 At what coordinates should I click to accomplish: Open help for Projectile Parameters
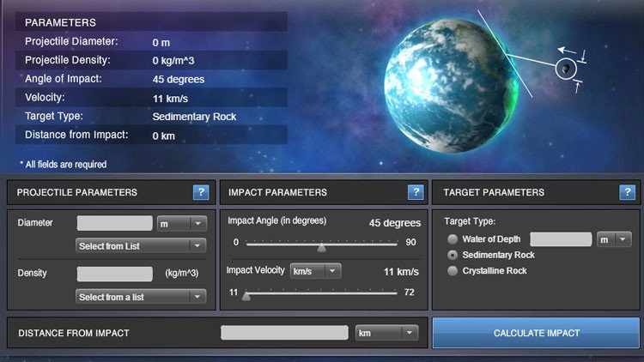(200, 192)
